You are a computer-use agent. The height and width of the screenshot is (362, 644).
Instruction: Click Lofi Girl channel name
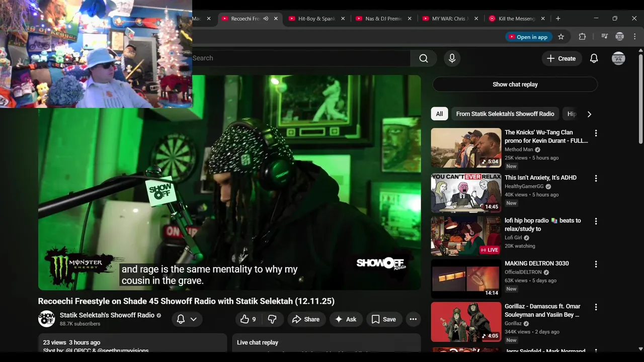coord(513,238)
